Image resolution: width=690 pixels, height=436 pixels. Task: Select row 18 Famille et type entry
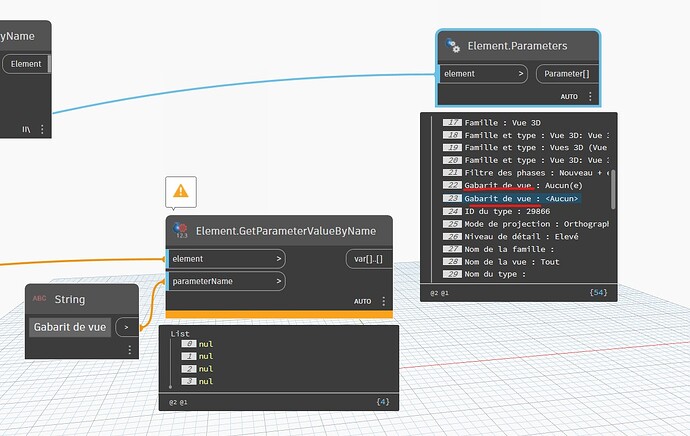pyautogui.click(x=525, y=135)
